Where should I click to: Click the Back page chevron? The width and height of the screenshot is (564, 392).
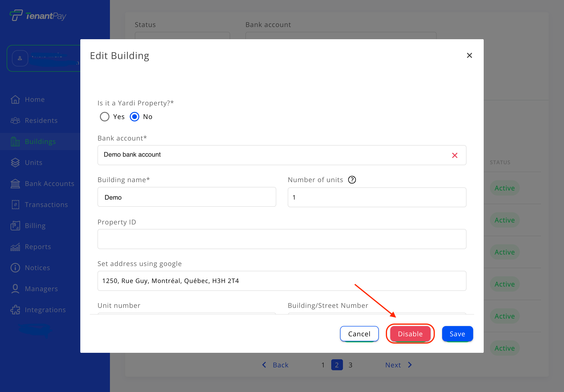click(264, 365)
